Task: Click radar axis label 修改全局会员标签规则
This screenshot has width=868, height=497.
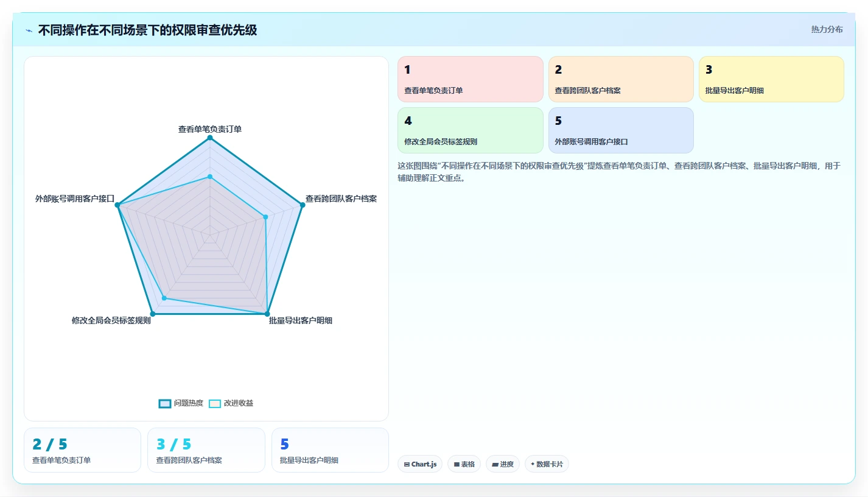Action: coord(111,320)
